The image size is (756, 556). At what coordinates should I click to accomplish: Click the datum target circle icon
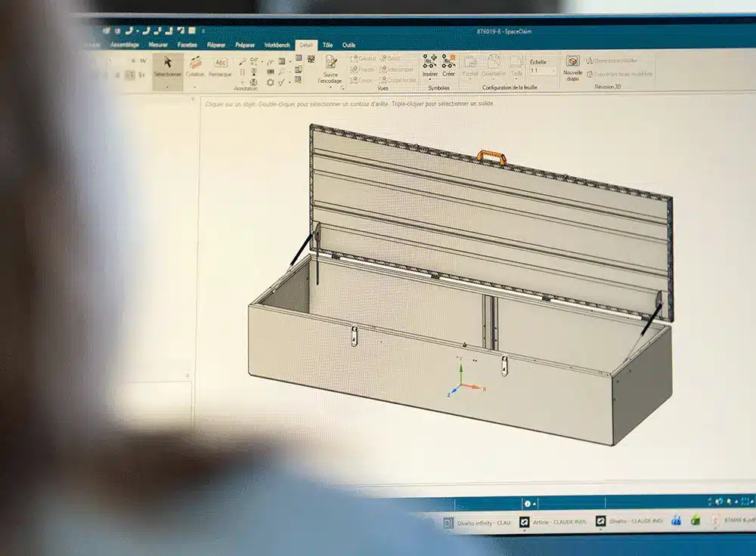(253, 82)
